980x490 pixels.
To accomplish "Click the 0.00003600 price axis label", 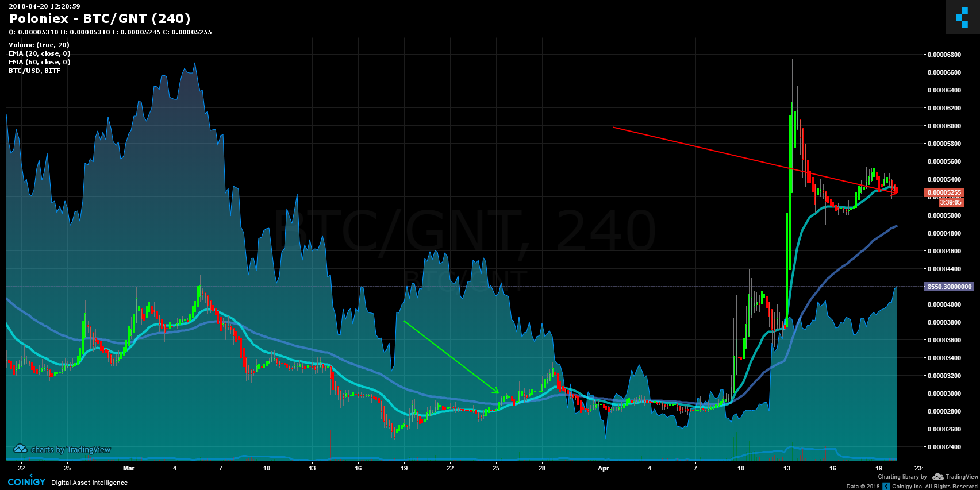I will [x=944, y=340].
